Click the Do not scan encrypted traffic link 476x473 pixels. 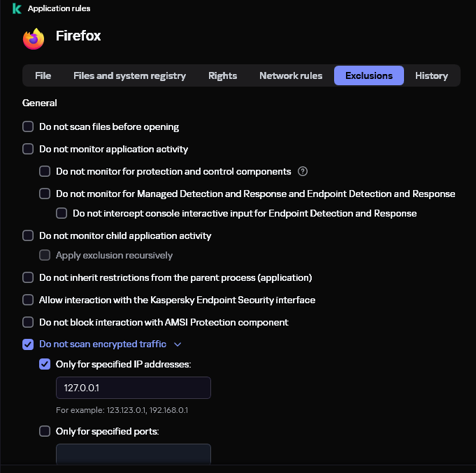(x=103, y=344)
